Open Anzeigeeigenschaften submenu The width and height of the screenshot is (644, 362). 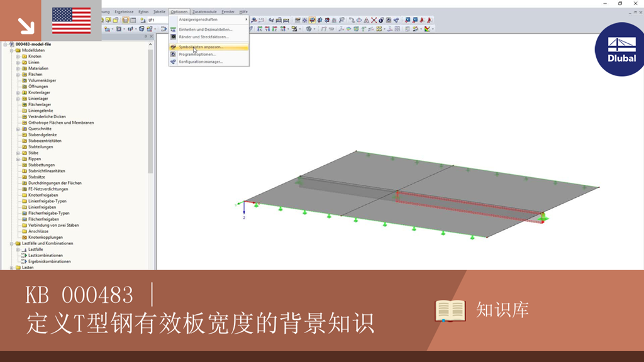(x=209, y=19)
